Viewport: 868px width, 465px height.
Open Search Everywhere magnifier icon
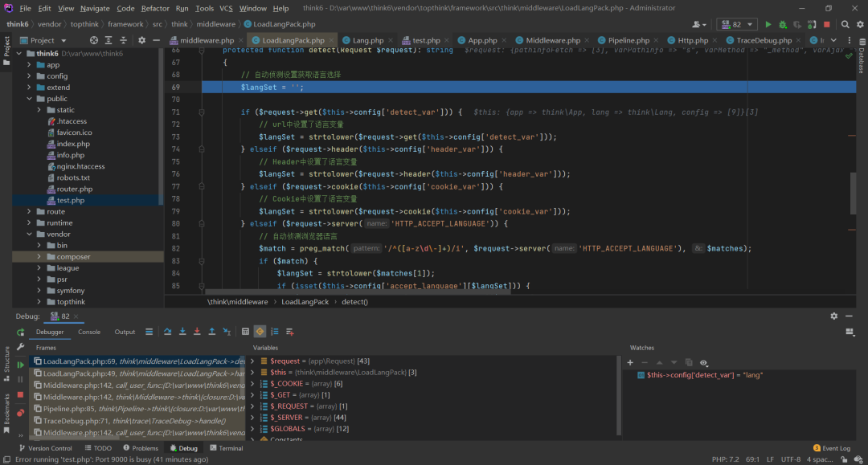(x=845, y=24)
